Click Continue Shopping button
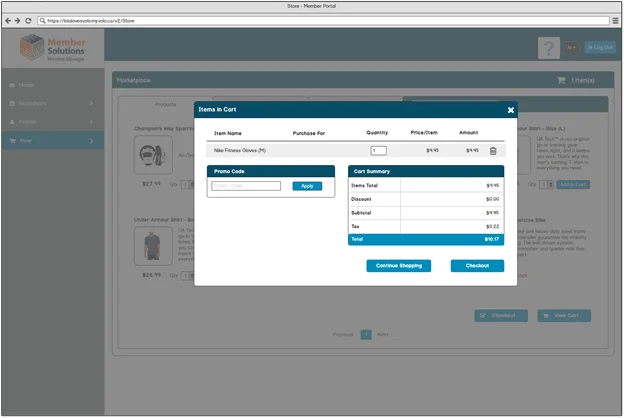The width and height of the screenshot is (624, 418). pos(399,266)
